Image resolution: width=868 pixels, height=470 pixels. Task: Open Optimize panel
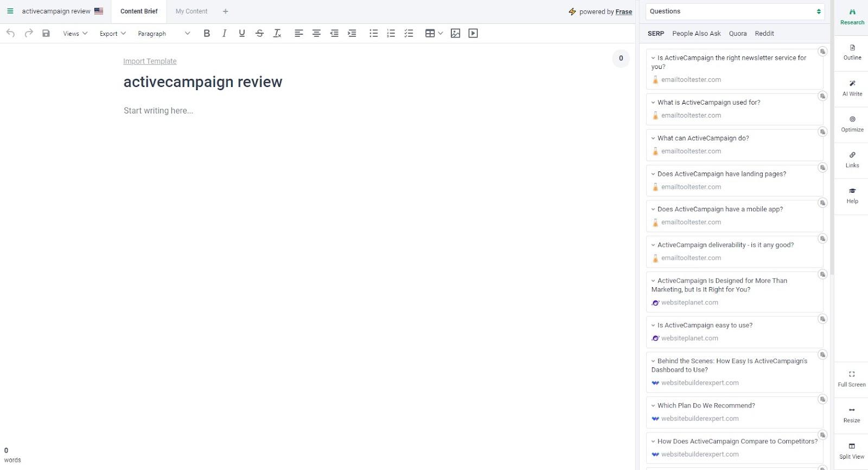[x=852, y=124]
